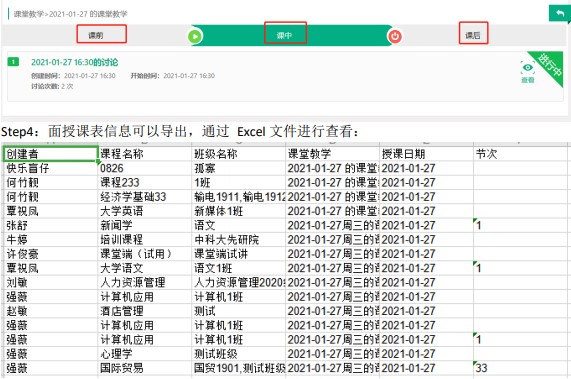Click the class cell 测试班级
This screenshot has height=379, width=571.
239,354
